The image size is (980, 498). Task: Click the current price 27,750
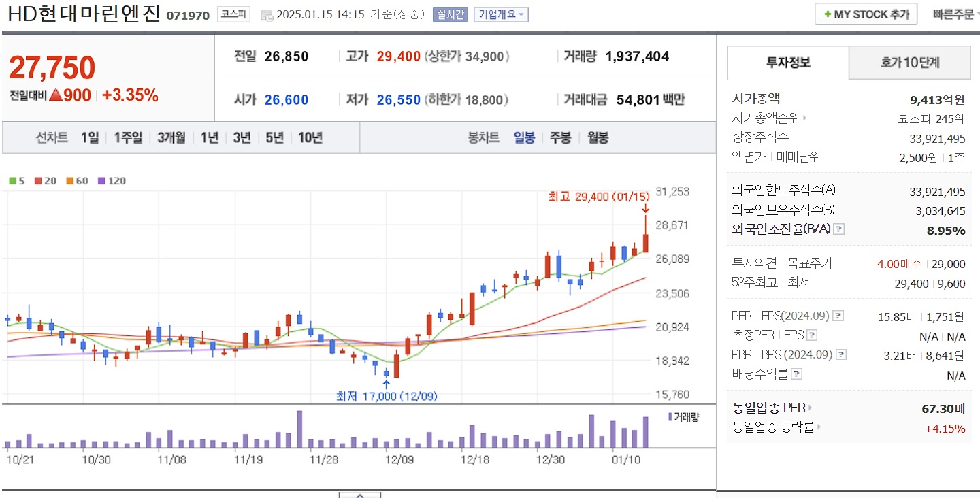click(52, 68)
